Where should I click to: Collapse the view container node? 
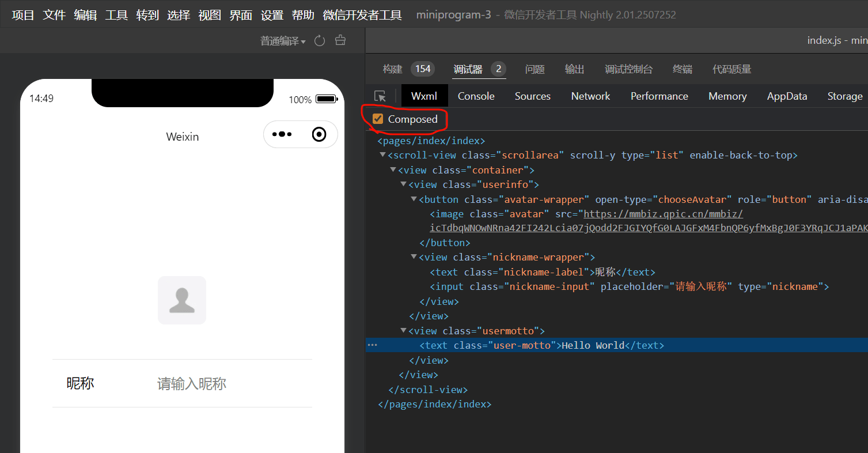click(x=393, y=170)
